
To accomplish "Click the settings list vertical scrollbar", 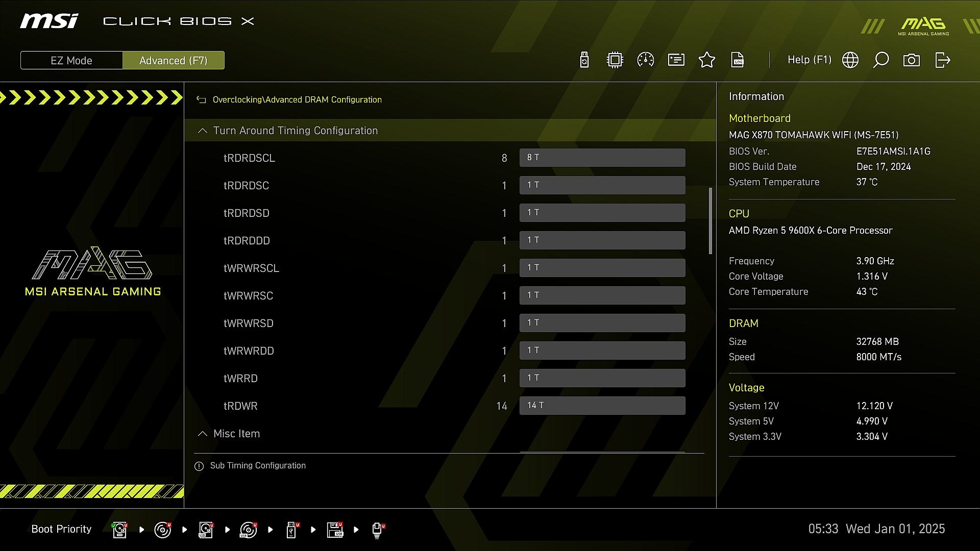I will pyautogui.click(x=710, y=220).
